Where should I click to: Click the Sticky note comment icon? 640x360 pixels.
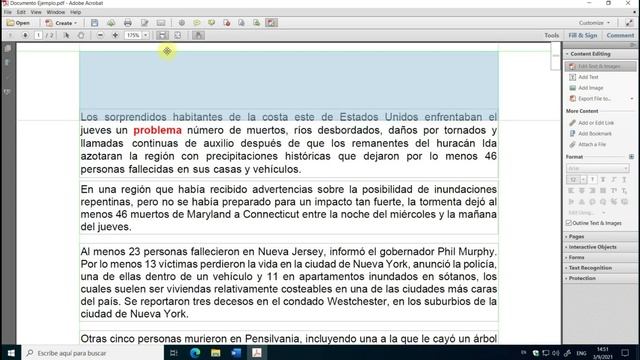pos(197,23)
